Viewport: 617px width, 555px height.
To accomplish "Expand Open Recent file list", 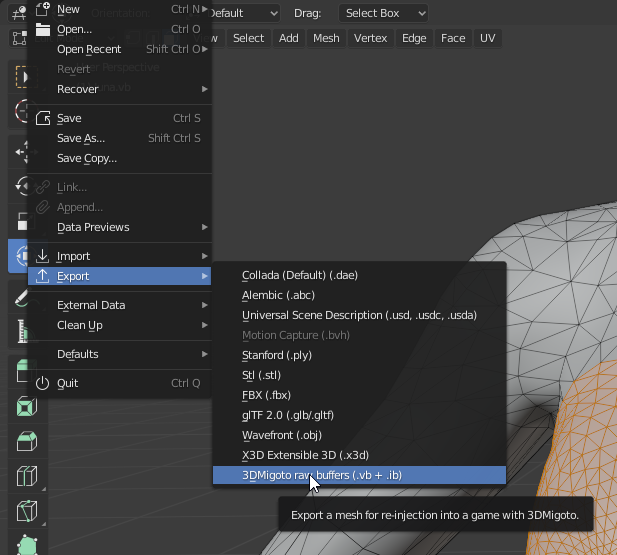I will pyautogui.click(x=119, y=49).
